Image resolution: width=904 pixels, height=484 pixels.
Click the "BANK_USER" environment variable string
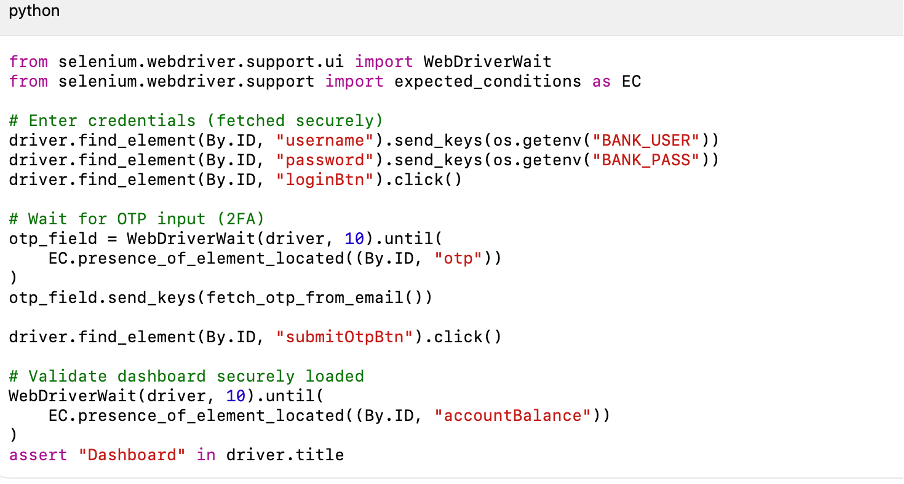coord(645,140)
